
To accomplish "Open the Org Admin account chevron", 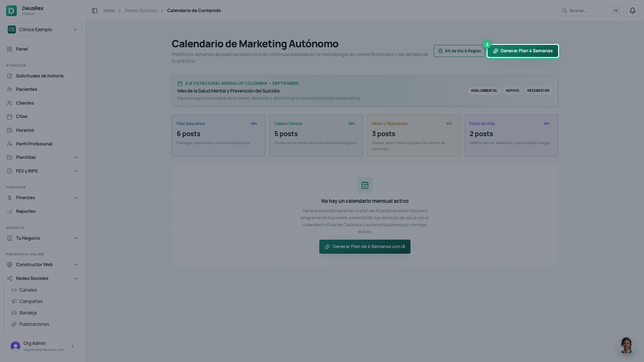I will point(73,346).
